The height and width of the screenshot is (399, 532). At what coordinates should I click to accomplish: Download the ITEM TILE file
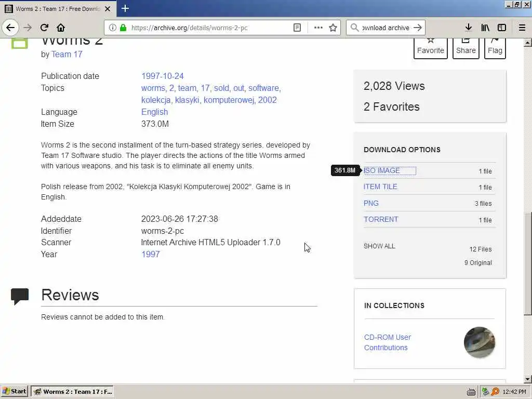click(380, 187)
